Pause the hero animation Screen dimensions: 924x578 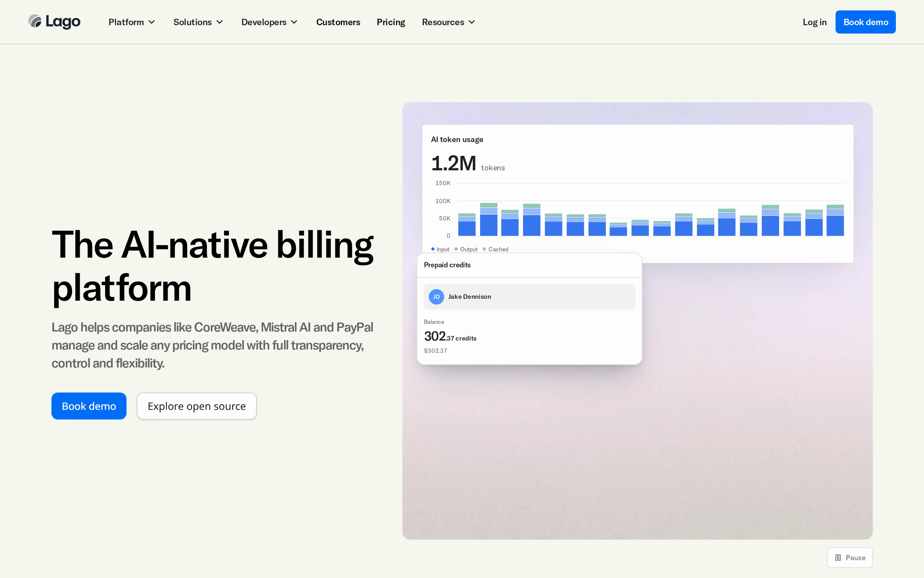pyautogui.click(x=850, y=557)
